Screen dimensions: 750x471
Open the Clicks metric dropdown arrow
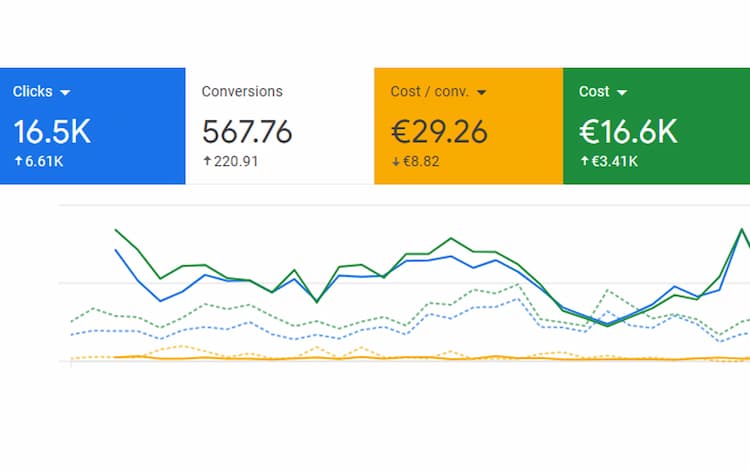click(66, 93)
